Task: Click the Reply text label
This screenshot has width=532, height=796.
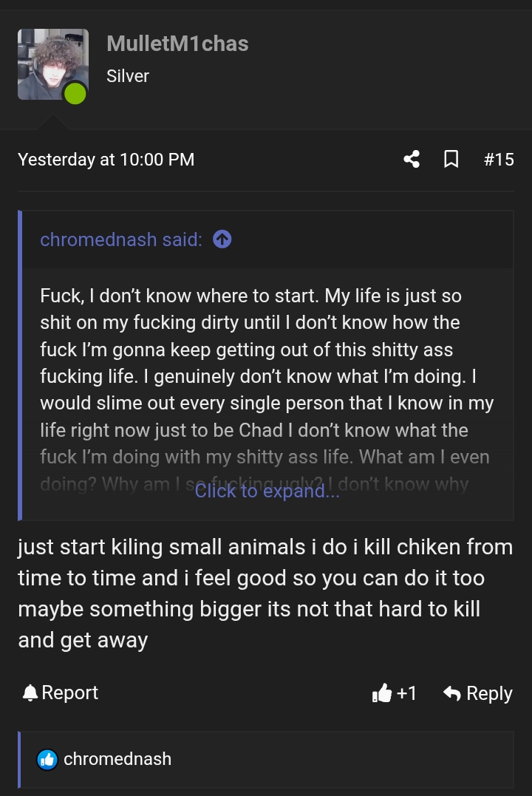Action: (489, 693)
